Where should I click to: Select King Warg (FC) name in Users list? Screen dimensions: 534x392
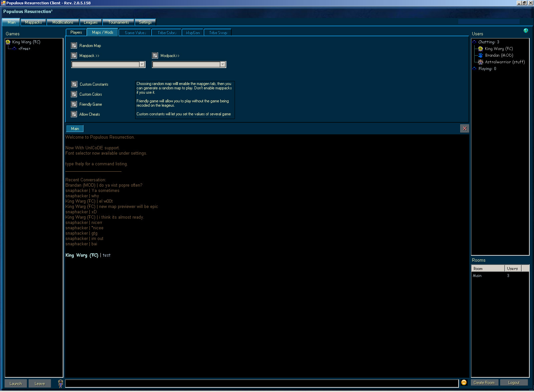tap(499, 49)
